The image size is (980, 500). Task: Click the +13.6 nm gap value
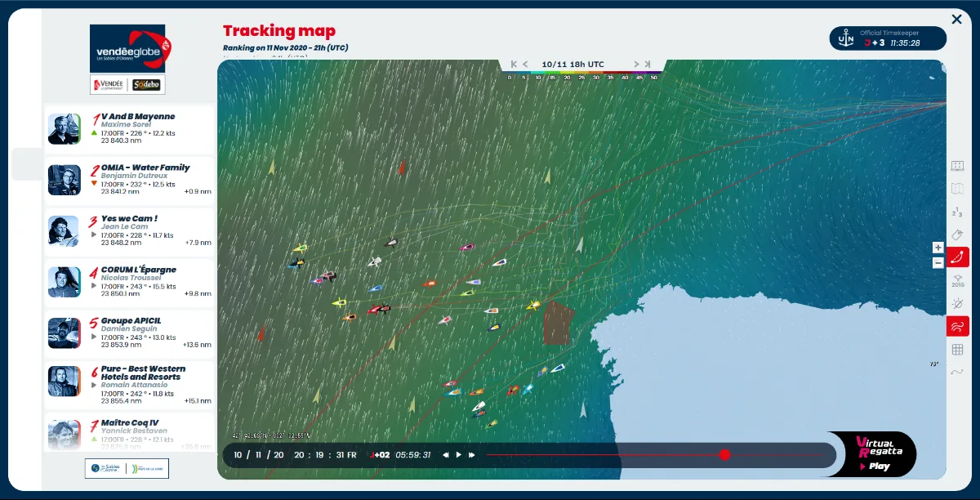(x=197, y=345)
